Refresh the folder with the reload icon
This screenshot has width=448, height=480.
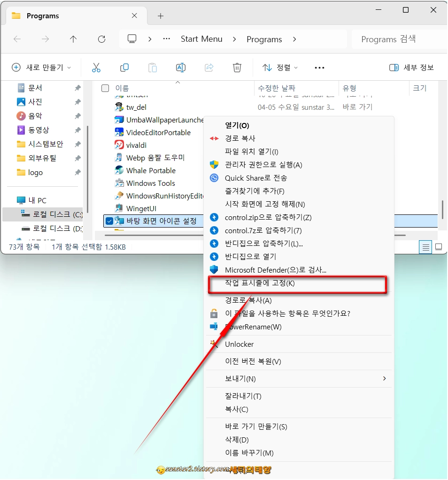101,39
